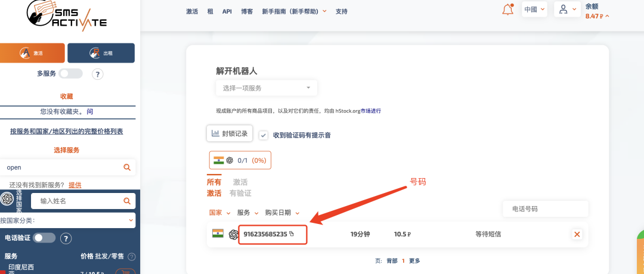Click the question mark beside 电话验证

(x=66, y=238)
